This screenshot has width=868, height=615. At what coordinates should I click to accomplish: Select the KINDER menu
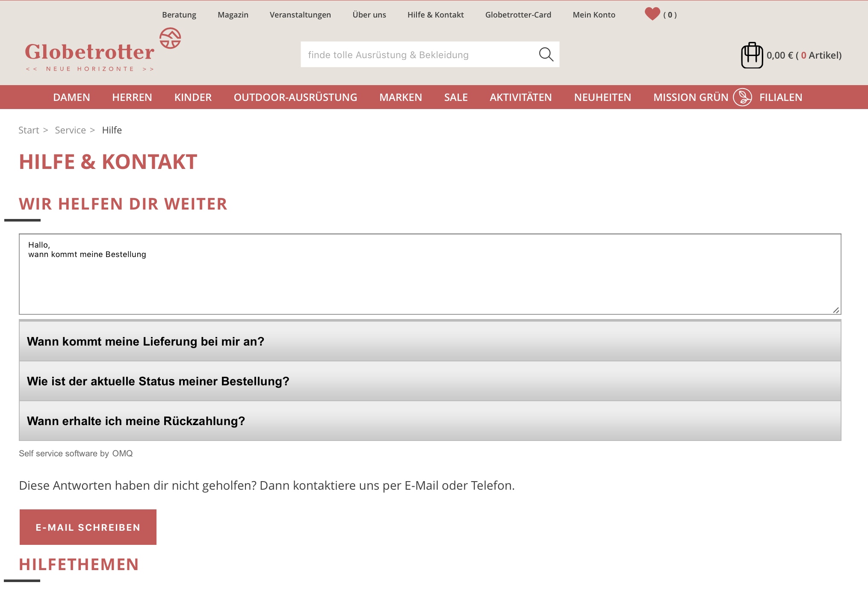pos(193,97)
